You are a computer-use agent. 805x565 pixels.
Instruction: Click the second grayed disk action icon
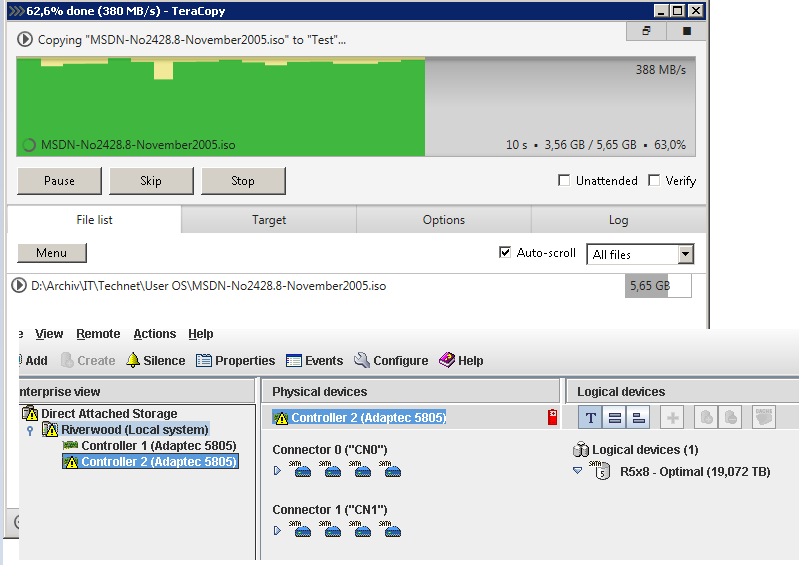click(731, 417)
